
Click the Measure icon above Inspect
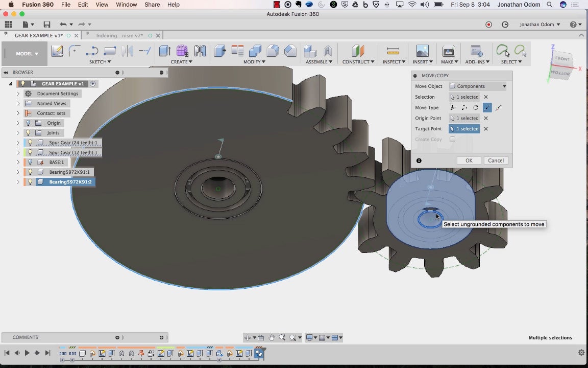point(393,51)
